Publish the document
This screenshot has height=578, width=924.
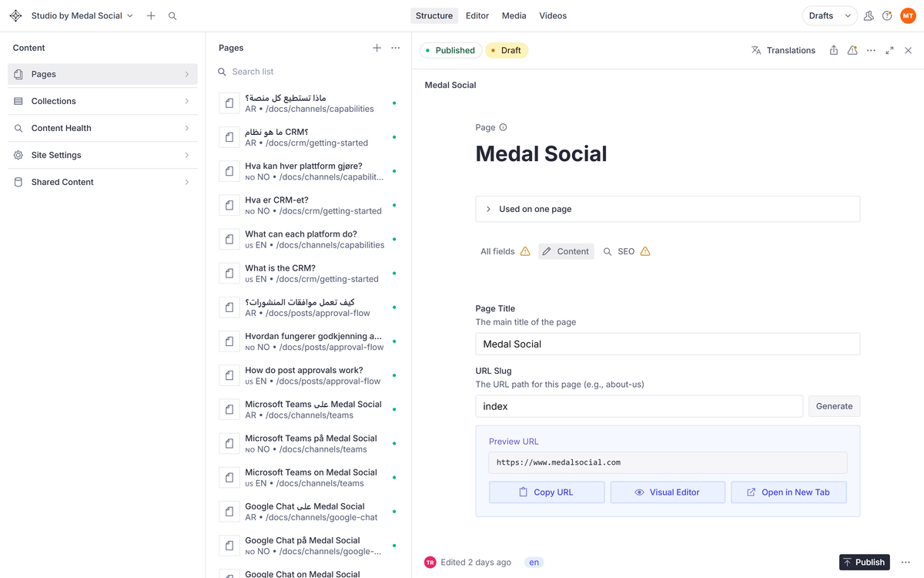coord(864,563)
